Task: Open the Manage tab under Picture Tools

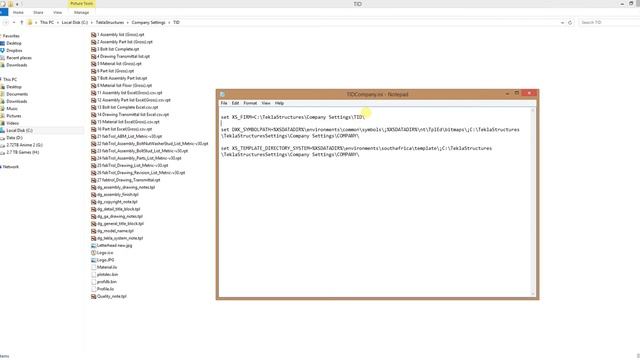Action: pyautogui.click(x=81, y=13)
